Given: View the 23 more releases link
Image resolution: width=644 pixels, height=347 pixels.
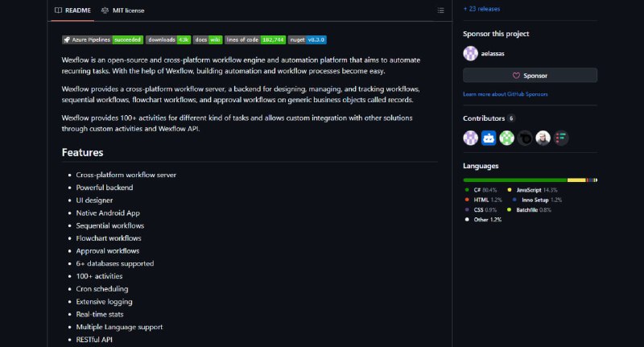Looking at the screenshot, I should click(481, 9).
